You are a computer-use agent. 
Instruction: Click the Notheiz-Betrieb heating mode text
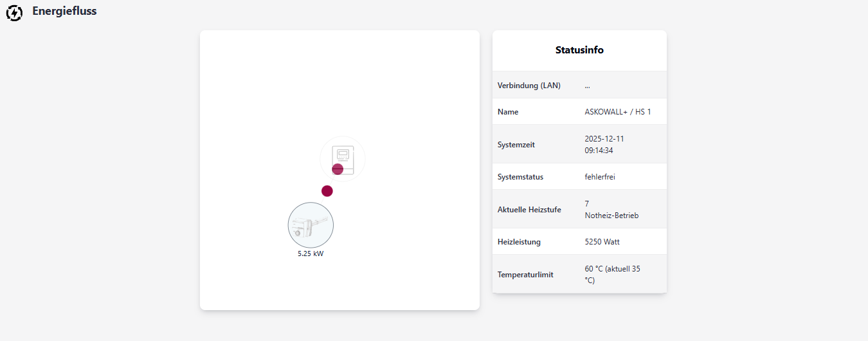pyautogui.click(x=611, y=216)
